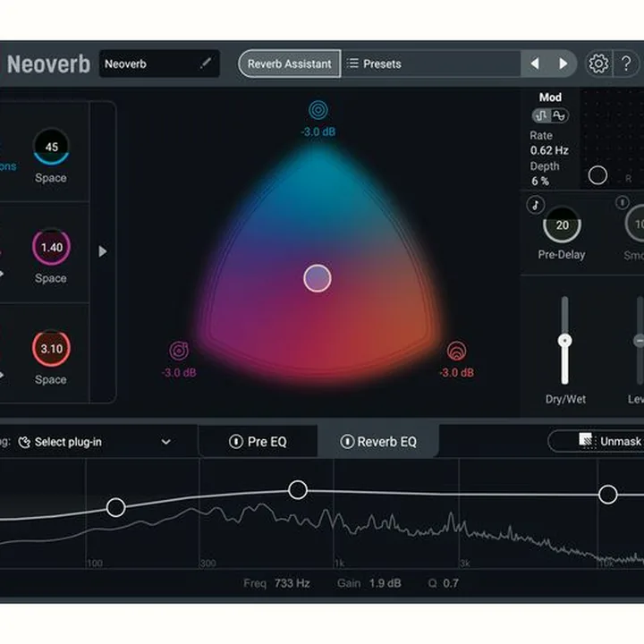The width and height of the screenshot is (644, 644).
Task: Toggle the Pre EQ power button
Action: click(236, 442)
